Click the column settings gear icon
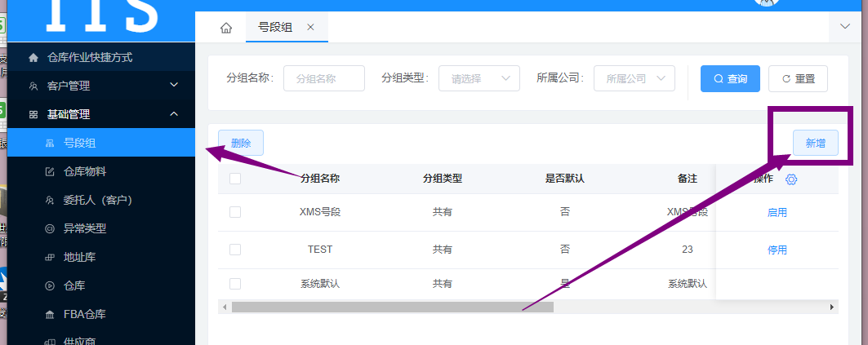The width and height of the screenshot is (868, 345). (x=790, y=179)
